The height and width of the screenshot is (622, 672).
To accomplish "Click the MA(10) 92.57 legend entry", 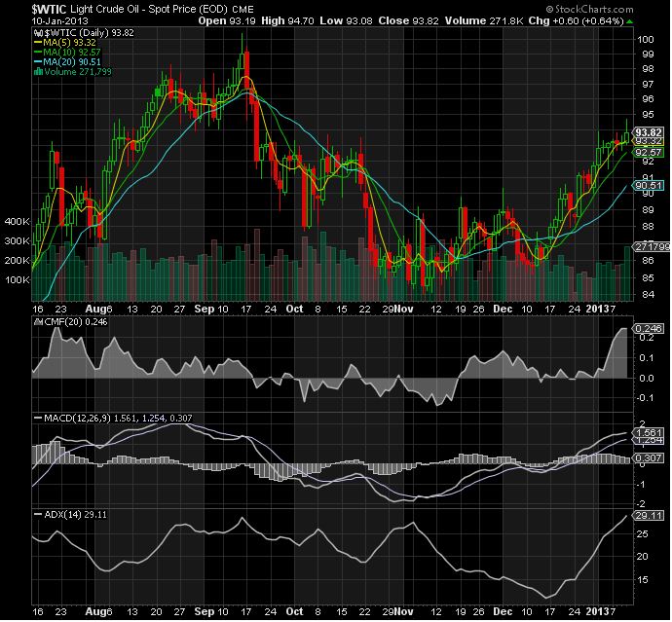I will point(71,53).
